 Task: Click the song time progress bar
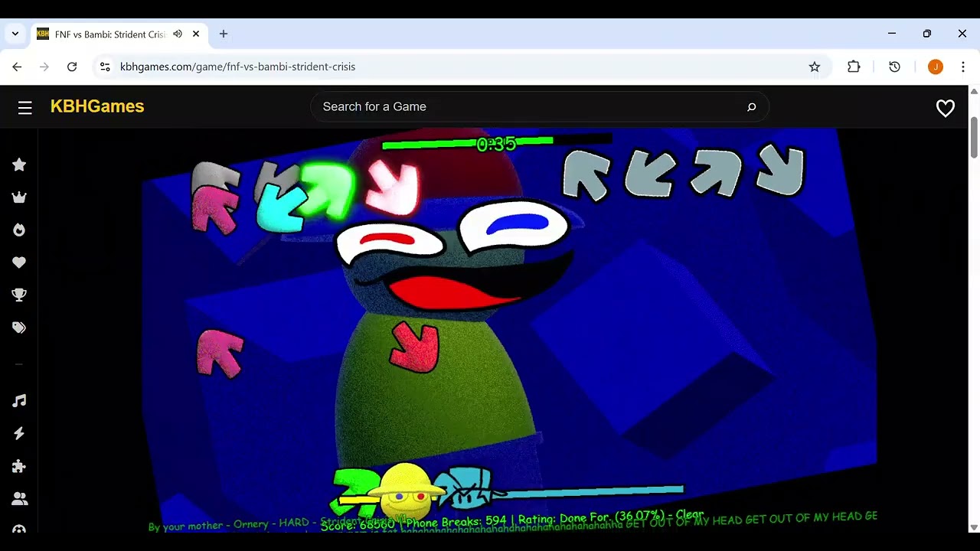tap(496, 142)
